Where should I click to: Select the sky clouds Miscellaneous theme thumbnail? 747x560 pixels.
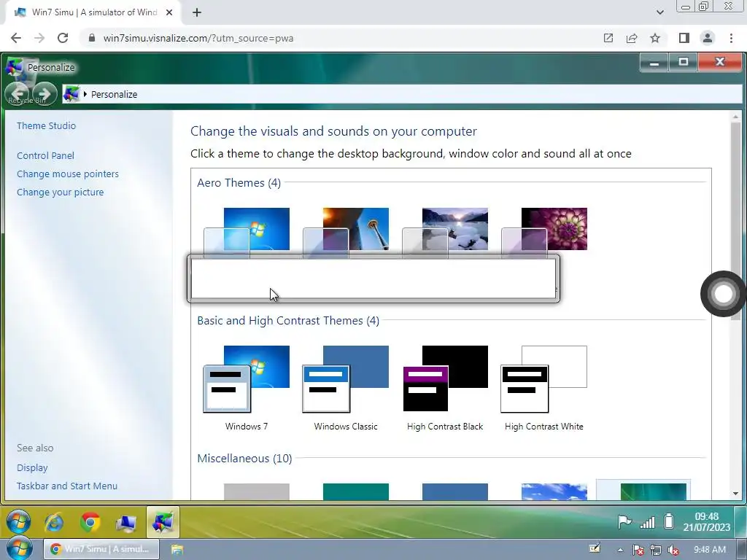click(554, 491)
